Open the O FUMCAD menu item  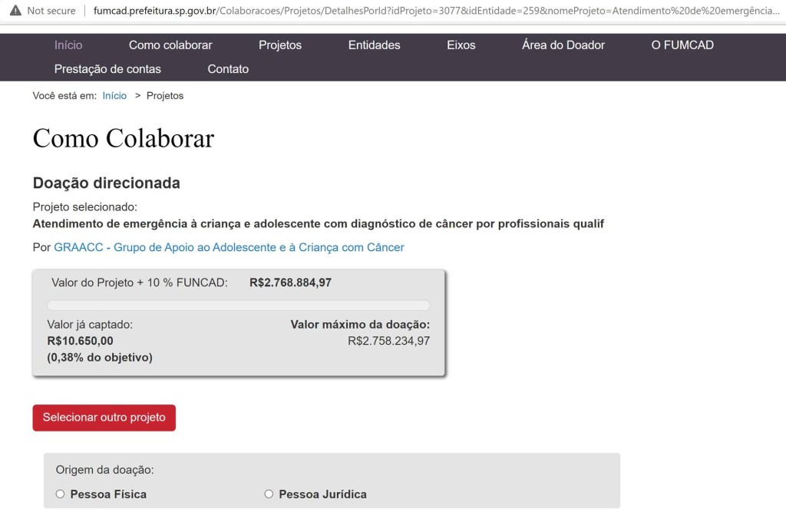point(682,45)
